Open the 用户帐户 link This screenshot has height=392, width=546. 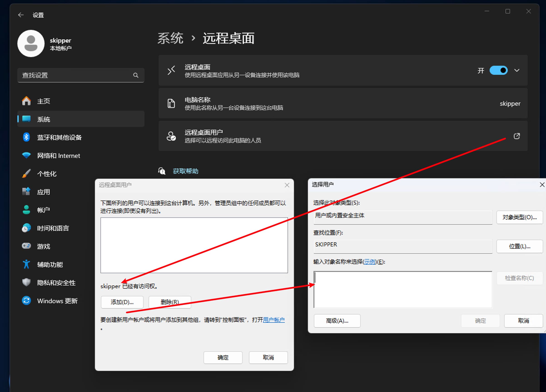(x=274, y=320)
